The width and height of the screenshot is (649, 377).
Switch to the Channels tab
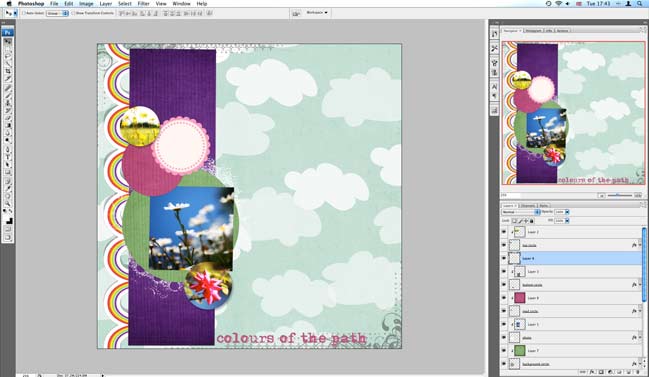point(528,205)
